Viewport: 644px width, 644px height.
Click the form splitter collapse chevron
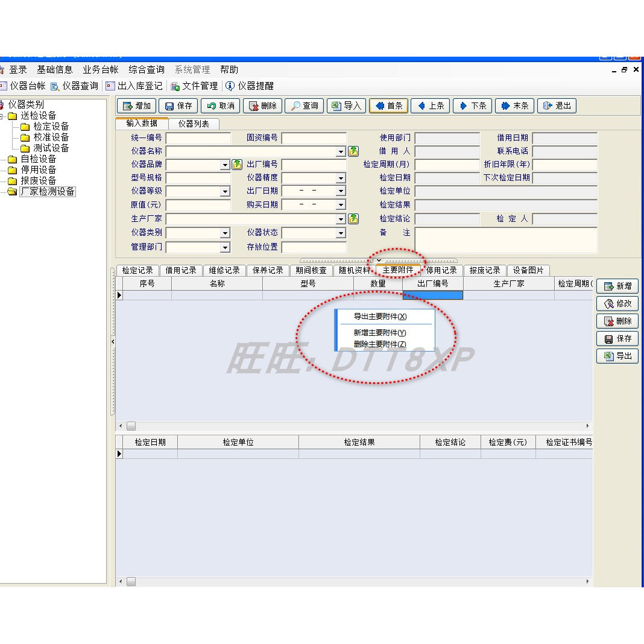pyautogui.click(x=379, y=260)
